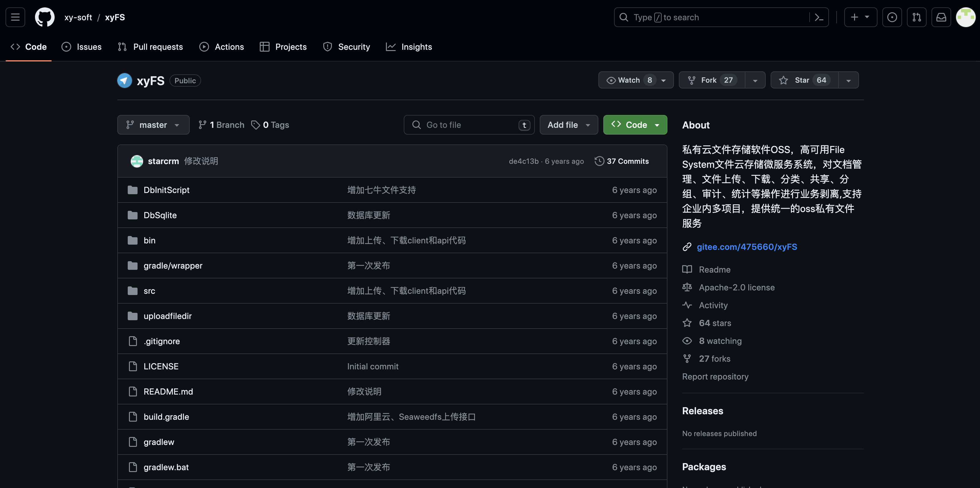Fork the xyFS repository

712,80
